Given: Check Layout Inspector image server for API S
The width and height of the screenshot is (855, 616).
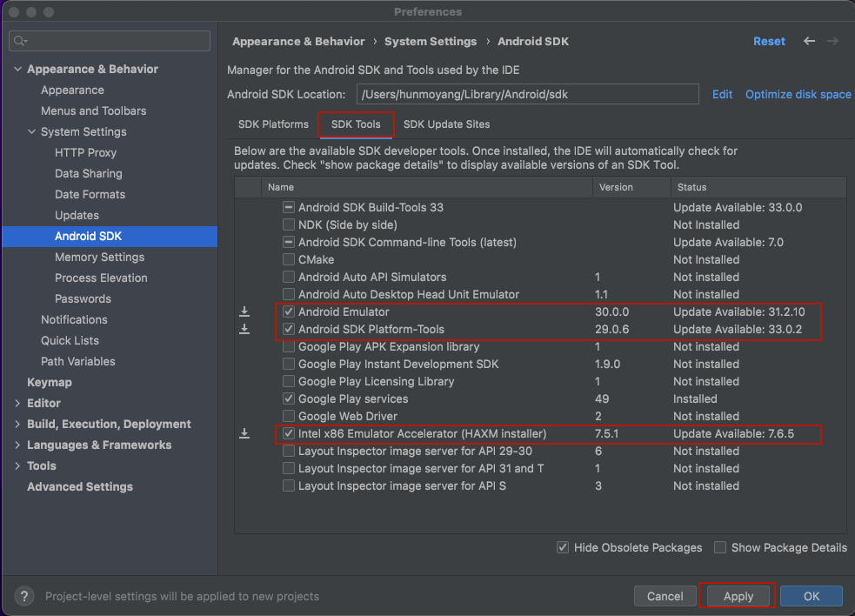Looking at the screenshot, I should (x=289, y=486).
